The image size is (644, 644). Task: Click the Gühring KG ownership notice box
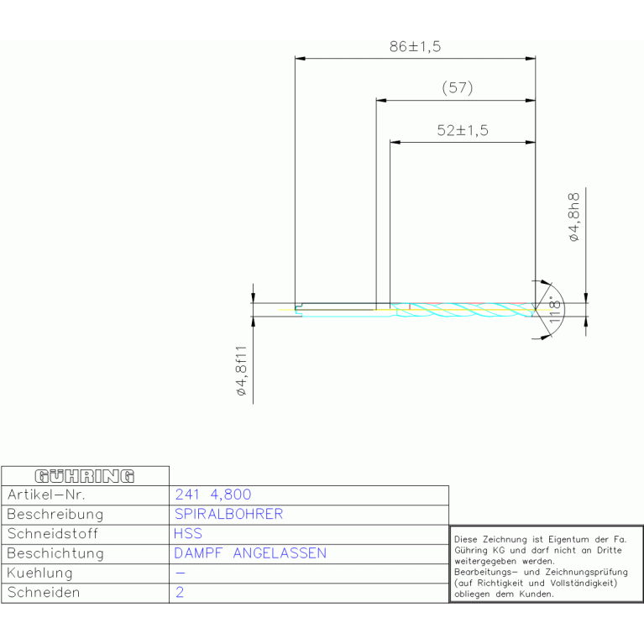coord(547,564)
